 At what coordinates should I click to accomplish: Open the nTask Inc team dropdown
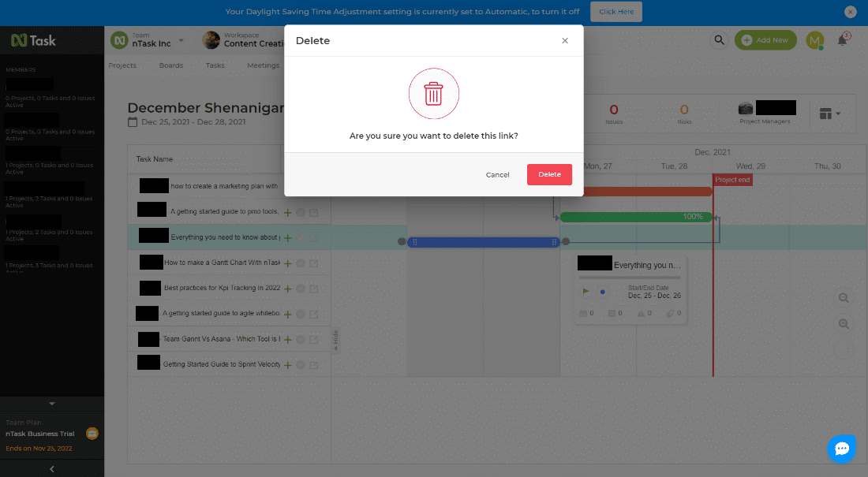click(180, 39)
